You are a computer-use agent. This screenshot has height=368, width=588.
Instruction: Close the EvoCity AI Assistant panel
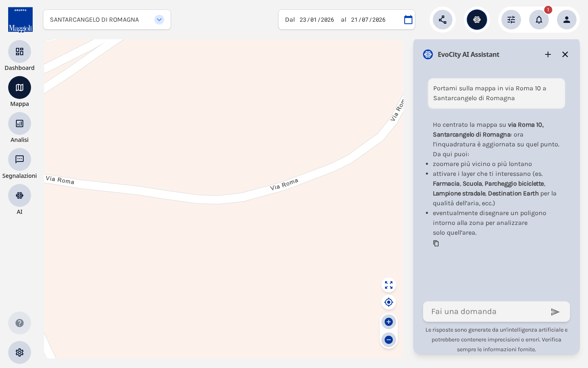[565, 54]
